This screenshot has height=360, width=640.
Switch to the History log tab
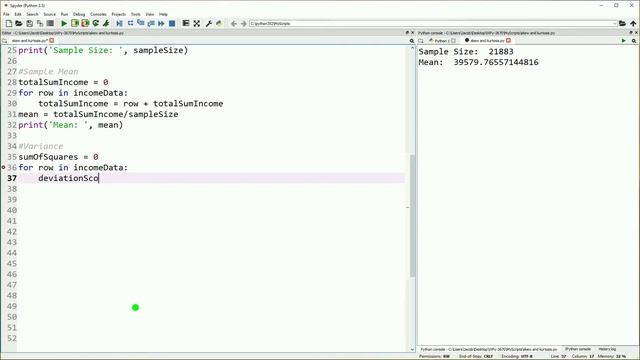(x=607, y=349)
